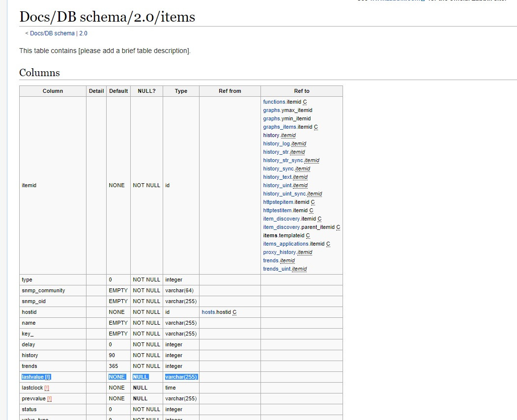Click the delay column name cell
517x420 pixels.
[53, 344]
